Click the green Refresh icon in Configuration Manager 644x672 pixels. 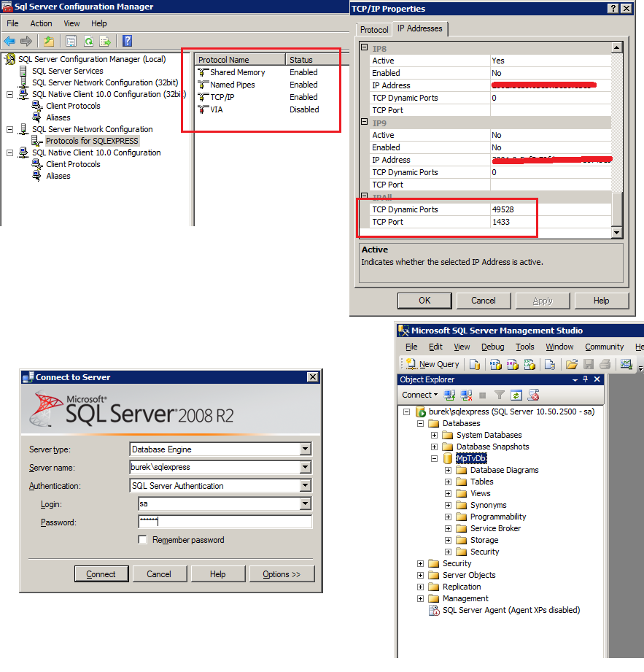(x=88, y=41)
